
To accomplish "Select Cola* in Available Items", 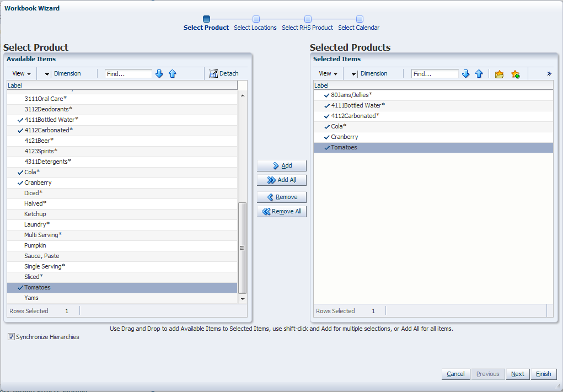I will pyautogui.click(x=122, y=172).
